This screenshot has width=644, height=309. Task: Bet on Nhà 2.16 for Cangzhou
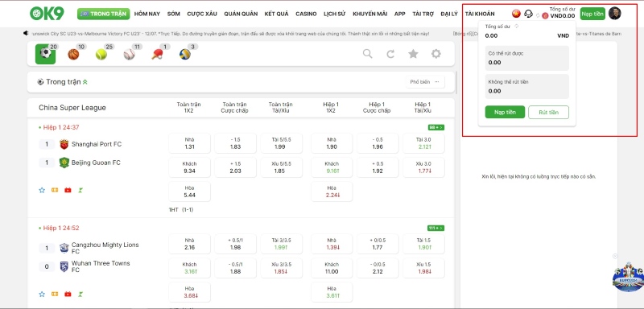(x=189, y=244)
